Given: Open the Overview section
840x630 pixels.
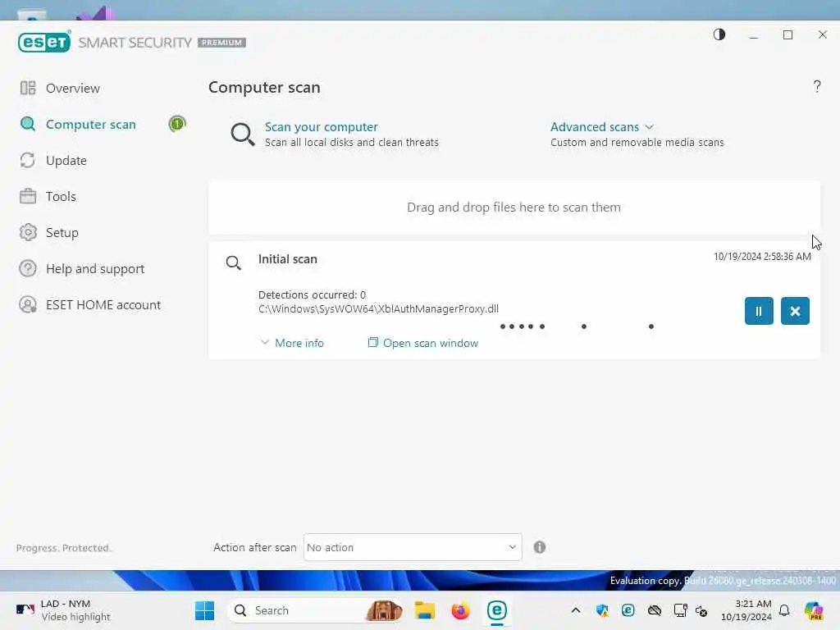Looking at the screenshot, I should click(x=73, y=89).
